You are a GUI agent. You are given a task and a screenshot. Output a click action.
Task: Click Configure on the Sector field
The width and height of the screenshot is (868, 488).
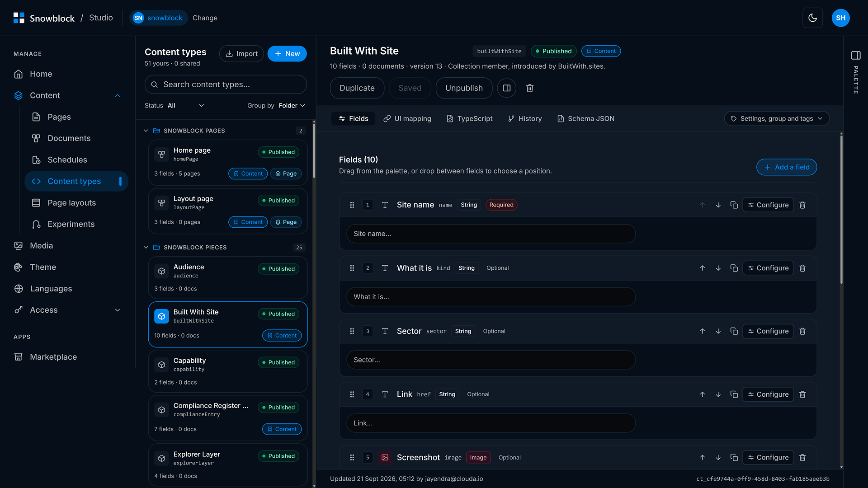[768, 331]
